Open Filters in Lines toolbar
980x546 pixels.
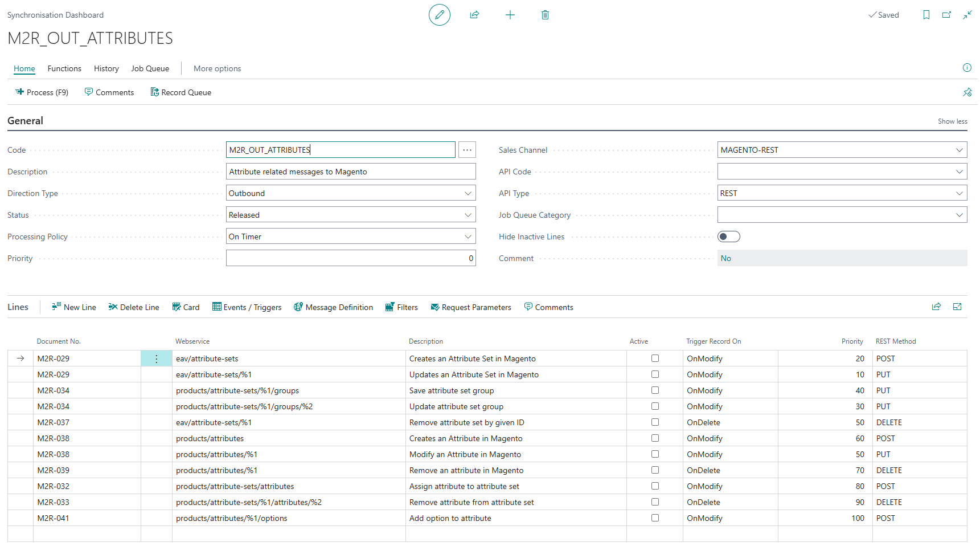[x=401, y=307]
